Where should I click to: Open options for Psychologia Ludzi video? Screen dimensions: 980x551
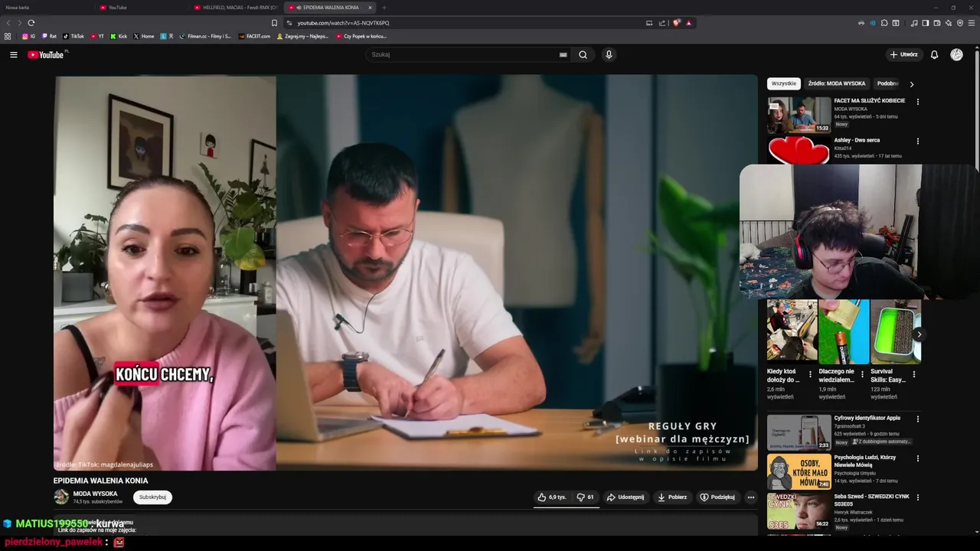917,458
